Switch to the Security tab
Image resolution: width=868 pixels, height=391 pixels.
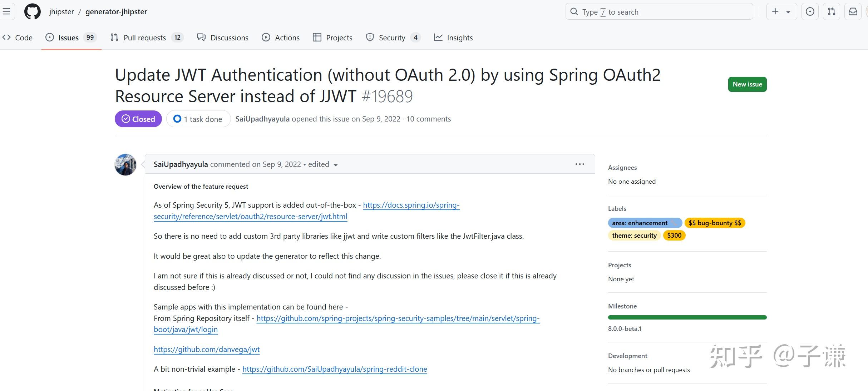tap(393, 38)
